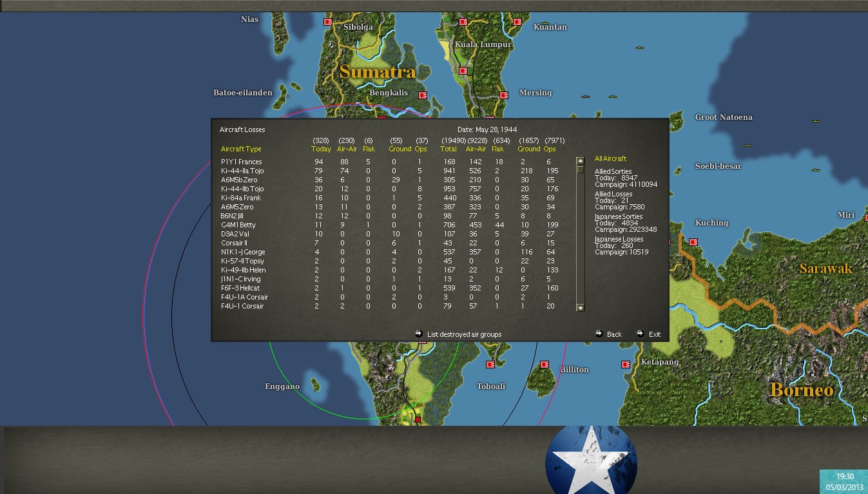Viewport: 868px width, 494px height.
Task: Click the Nias island label
Action: pyautogui.click(x=249, y=19)
